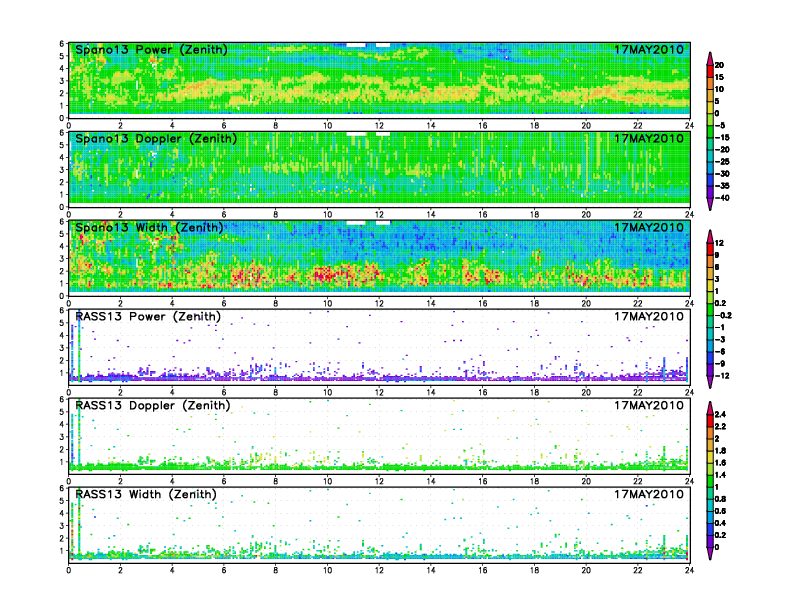Click the "0.2" label on the middle colorbar
792x612 pixels.
click(x=721, y=303)
